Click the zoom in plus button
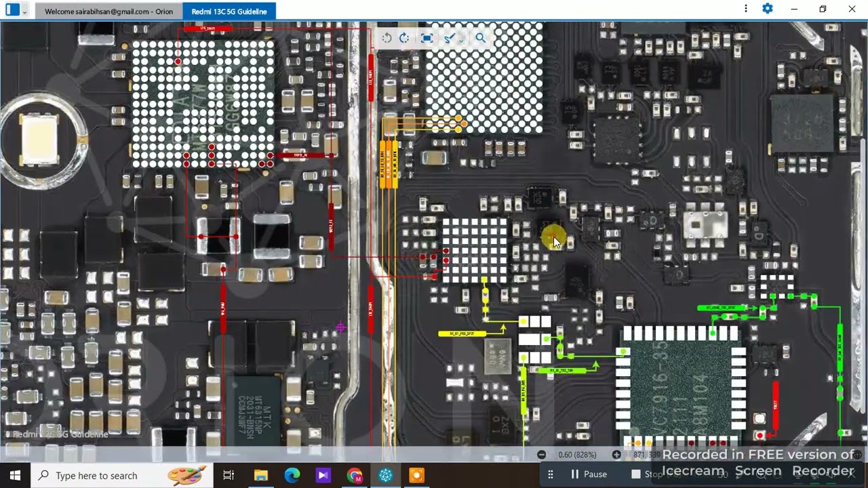The height and width of the screenshot is (488, 868). point(616,455)
